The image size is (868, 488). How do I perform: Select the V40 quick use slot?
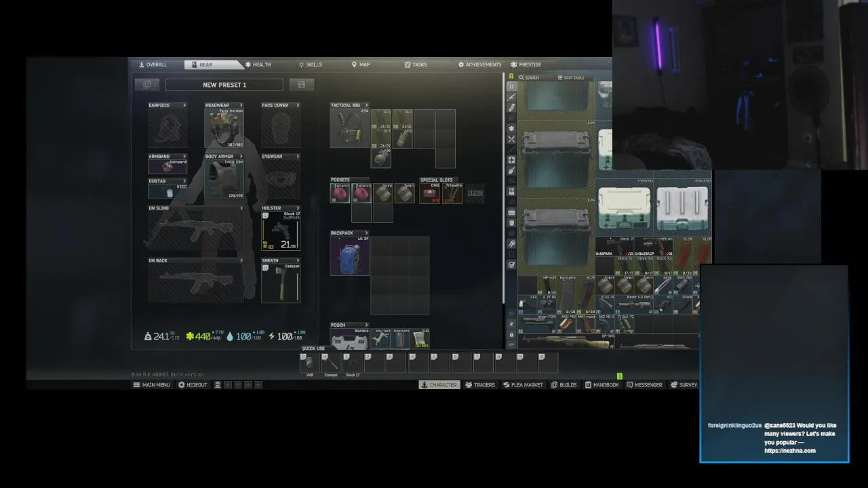pyautogui.click(x=309, y=364)
